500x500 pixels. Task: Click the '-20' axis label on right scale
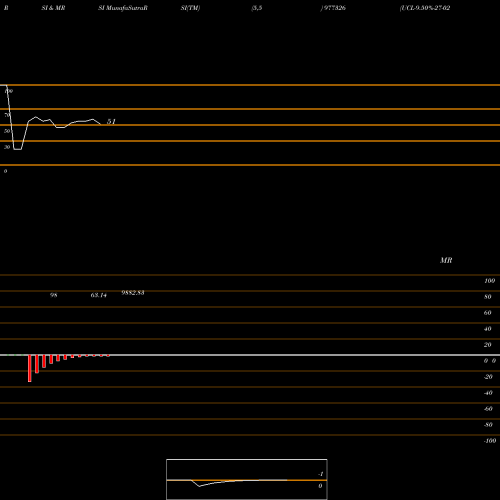click(488, 377)
